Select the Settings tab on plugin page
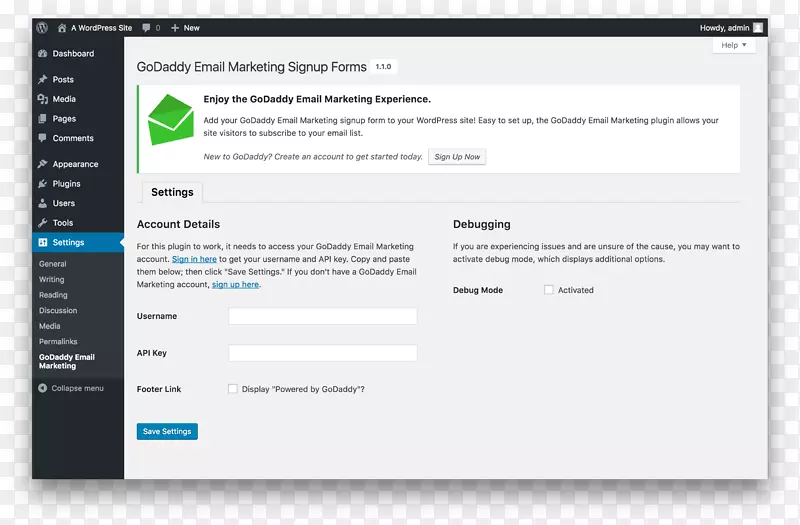This screenshot has width=800, height=525. (172, 192)
